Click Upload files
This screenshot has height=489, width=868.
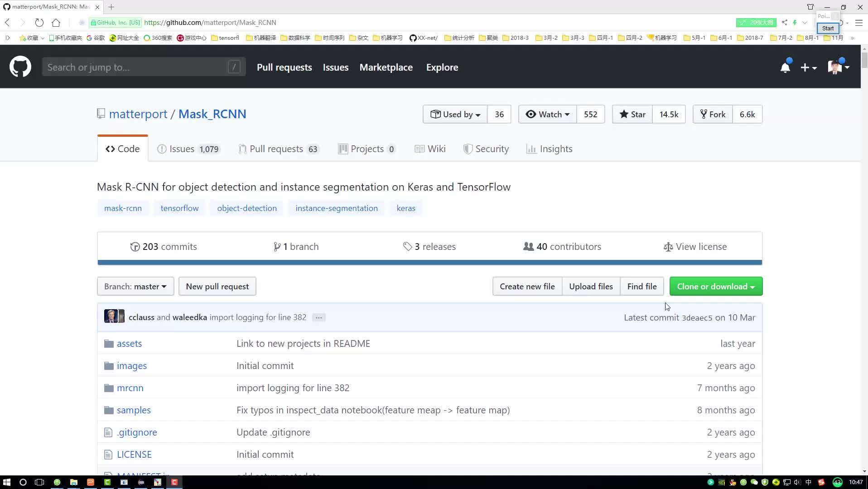[591, 287]
